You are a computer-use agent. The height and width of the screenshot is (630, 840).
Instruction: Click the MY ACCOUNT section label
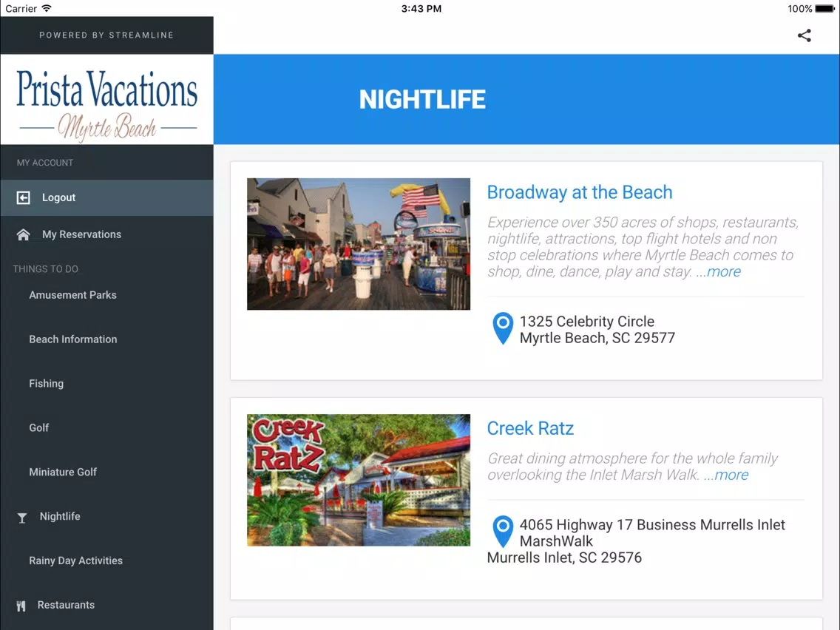click(x=45, y=163)
